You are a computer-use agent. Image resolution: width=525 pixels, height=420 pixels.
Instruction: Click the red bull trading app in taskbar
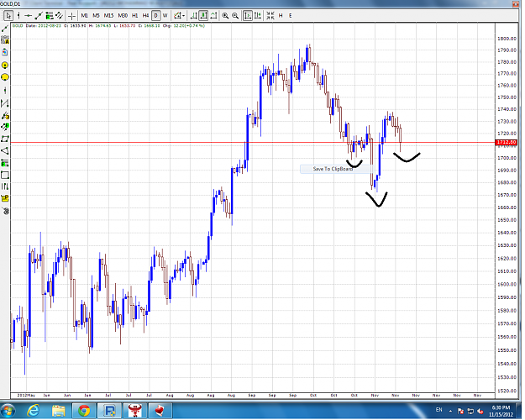point(135,411)
